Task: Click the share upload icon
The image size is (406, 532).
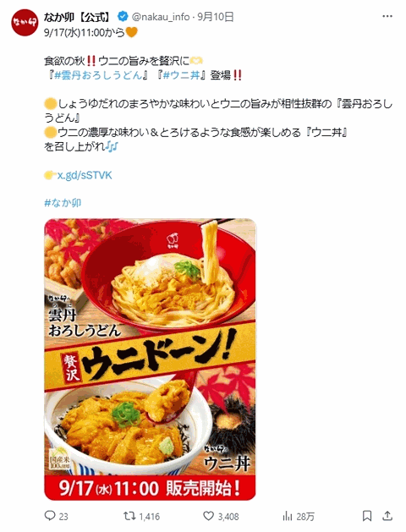Action: (x=387, y=516)
